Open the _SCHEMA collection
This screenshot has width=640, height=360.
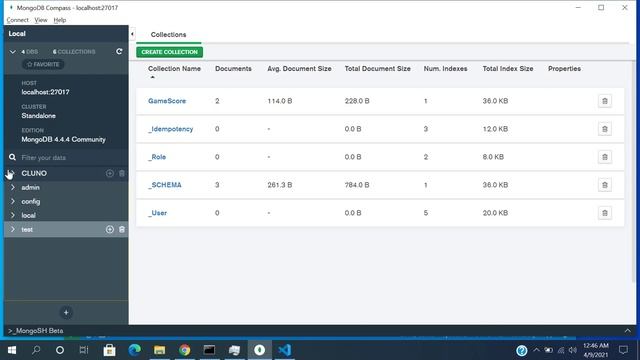pos(164,185)
